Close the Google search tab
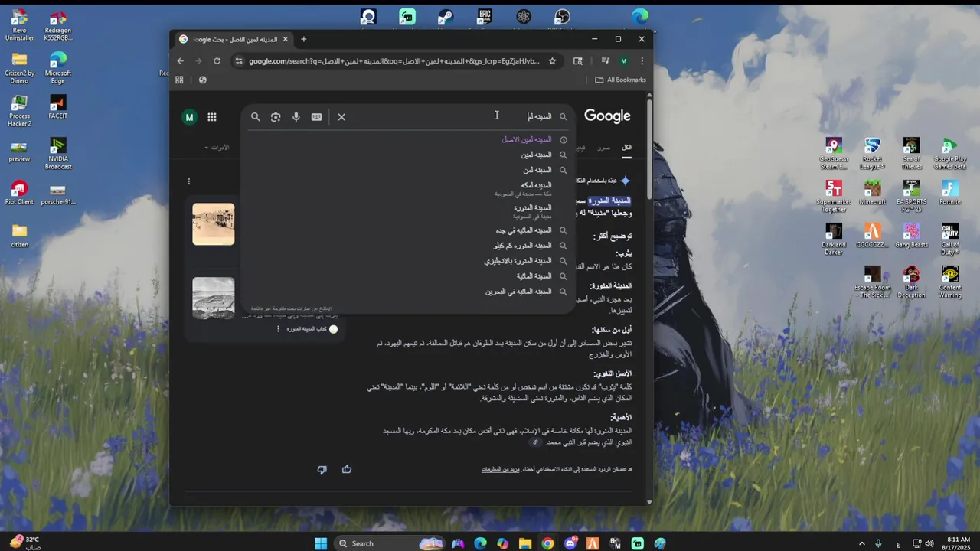This screenshot has height=551, width=980. click(x=286, y=39)
